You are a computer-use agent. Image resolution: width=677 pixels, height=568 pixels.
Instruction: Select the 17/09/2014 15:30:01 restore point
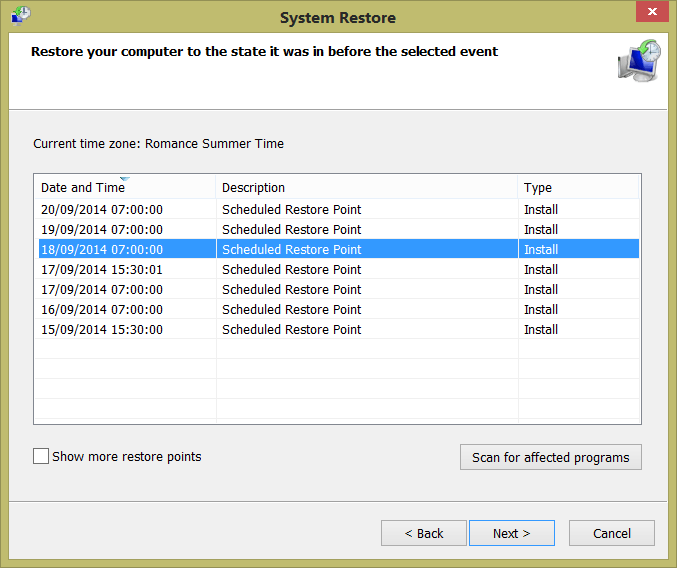pyautogui.click(x=102, y=270)
